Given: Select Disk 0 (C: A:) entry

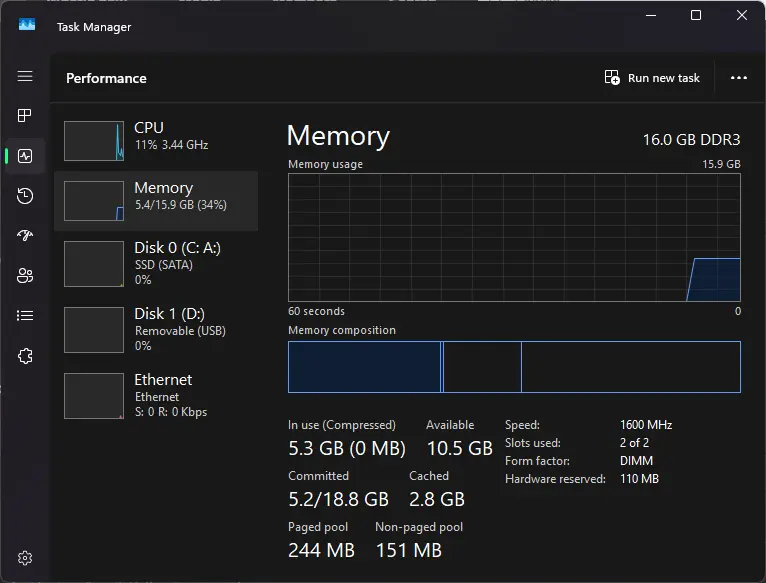Looking at the screenshot, I should point(156,264).
